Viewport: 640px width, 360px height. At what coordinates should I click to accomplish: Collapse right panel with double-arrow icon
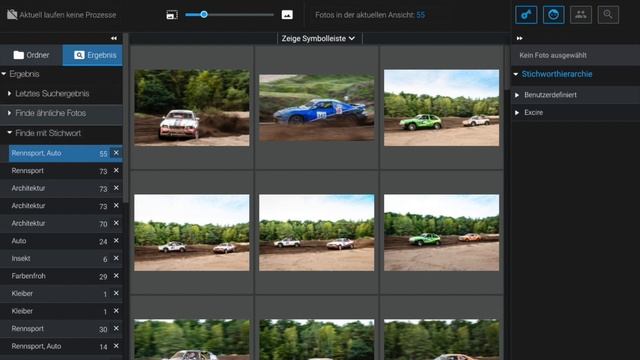click(519, 38)
